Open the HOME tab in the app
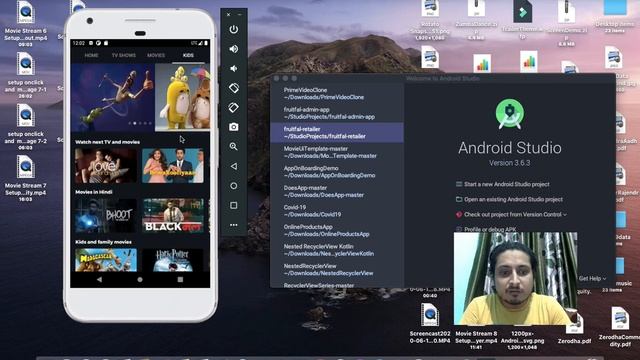The height and width of the screenshot is (360, 640). point(91,55)
